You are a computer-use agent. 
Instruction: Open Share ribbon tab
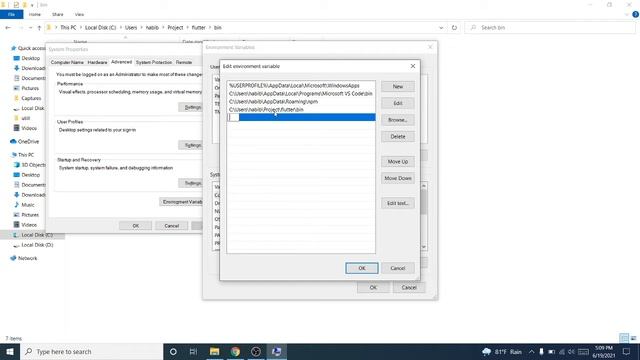coord(58,14)
